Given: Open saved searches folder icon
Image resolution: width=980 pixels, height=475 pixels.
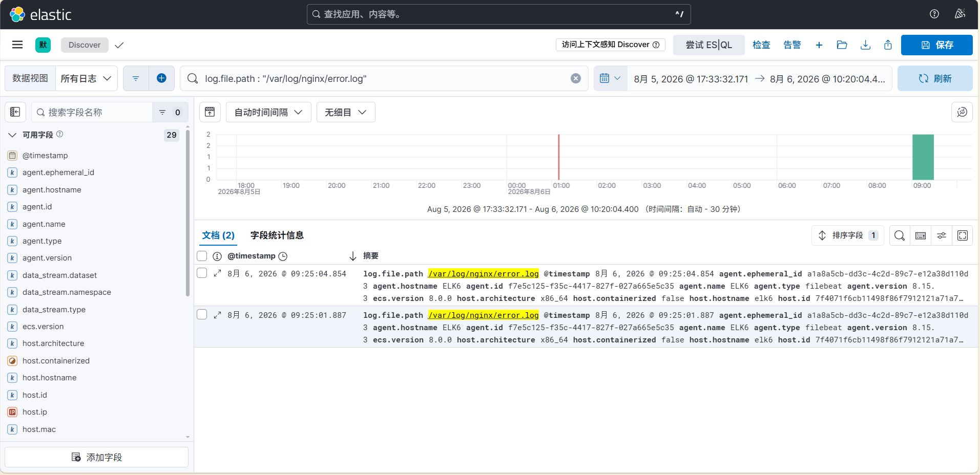Looking at the screenshot, I should [842, 45].
